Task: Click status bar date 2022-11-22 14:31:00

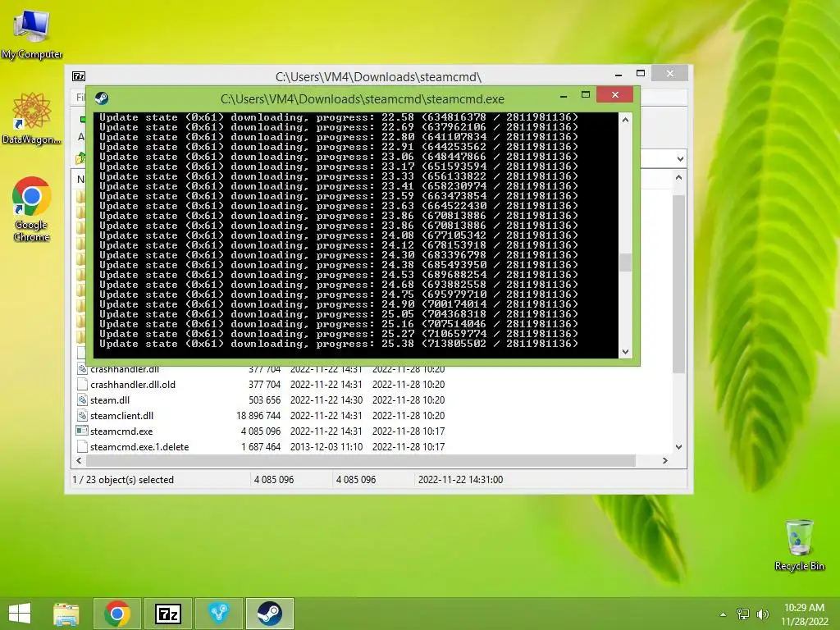Action: (461, 480)
